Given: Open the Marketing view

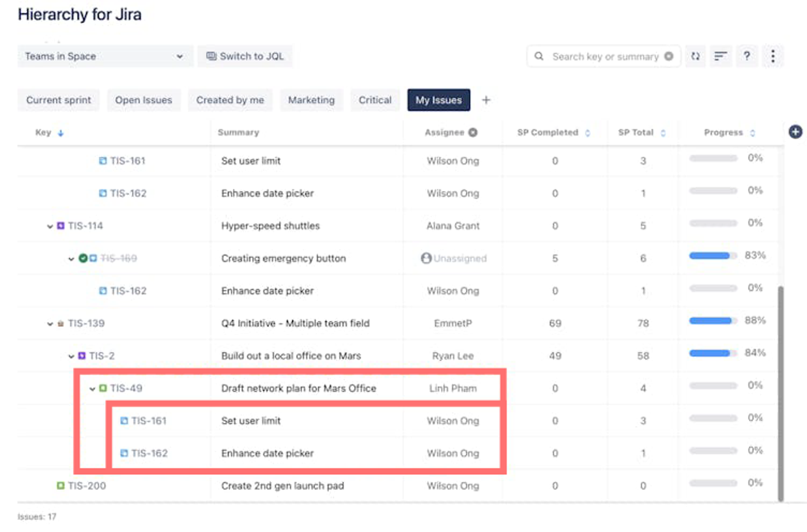Looking at the screenshot, I should pyautogui.click(x=311, y=100).
